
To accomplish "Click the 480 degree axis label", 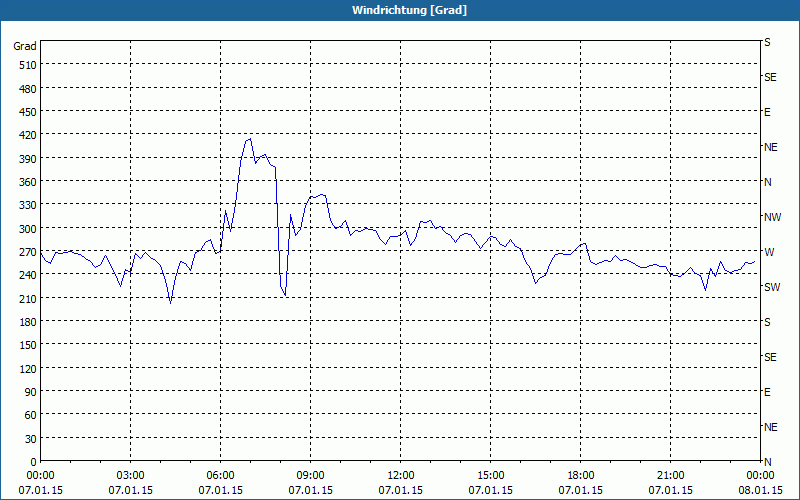I will (x=28, y=89).
